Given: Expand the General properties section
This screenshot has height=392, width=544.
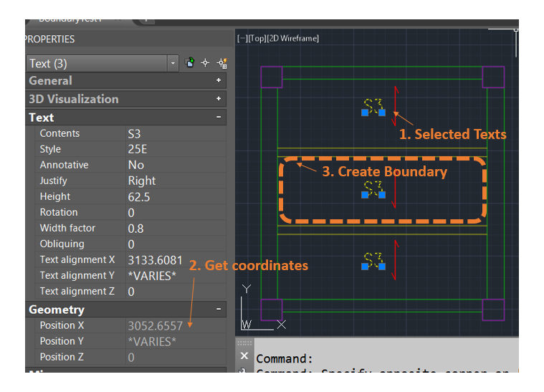Looking at the screenshot, I should point(219,81).
